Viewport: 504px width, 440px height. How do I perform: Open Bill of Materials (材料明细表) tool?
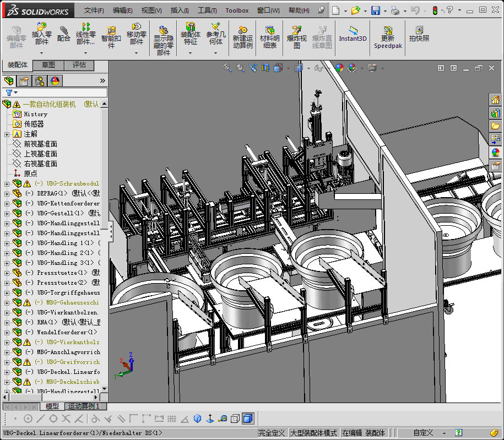pos(269,34)
